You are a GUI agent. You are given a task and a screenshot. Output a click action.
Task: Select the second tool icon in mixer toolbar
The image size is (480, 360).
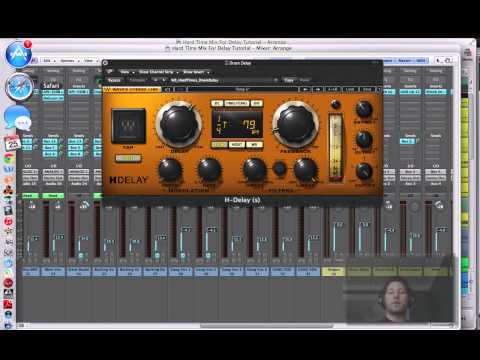tap(448, 60)
